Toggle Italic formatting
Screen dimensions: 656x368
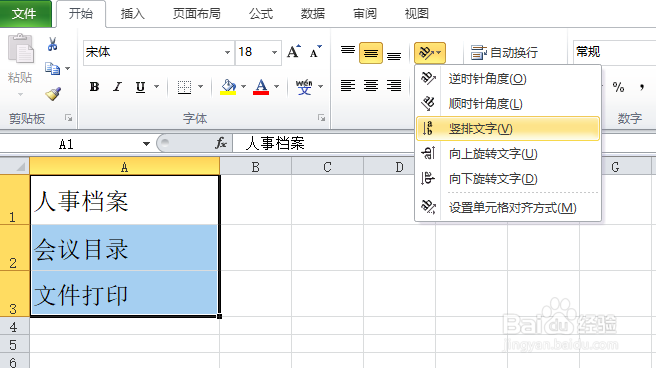(x=118, y=87)
